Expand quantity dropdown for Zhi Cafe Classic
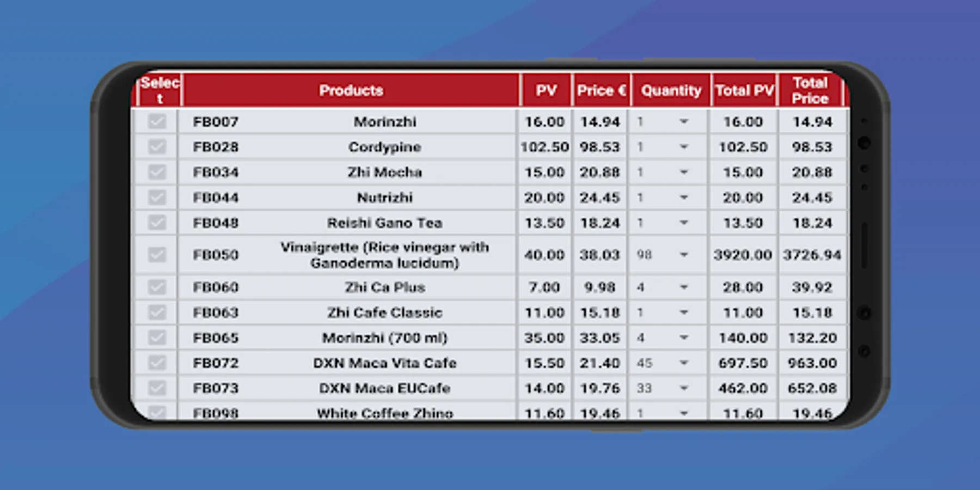 667,313
